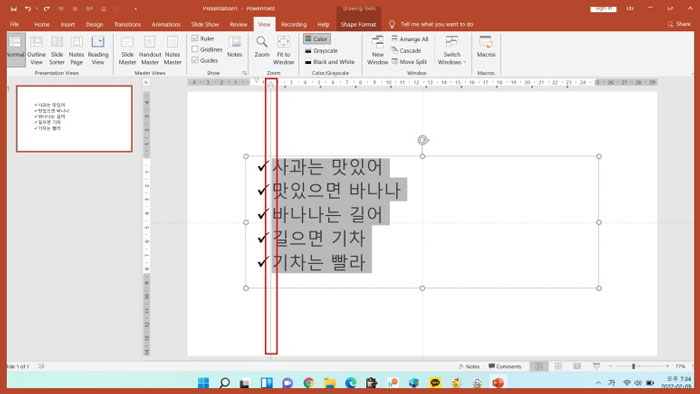Screen dimensions: 700x394
Task: Customize Quick Access Toolbar dropdown
Action: 135,9
